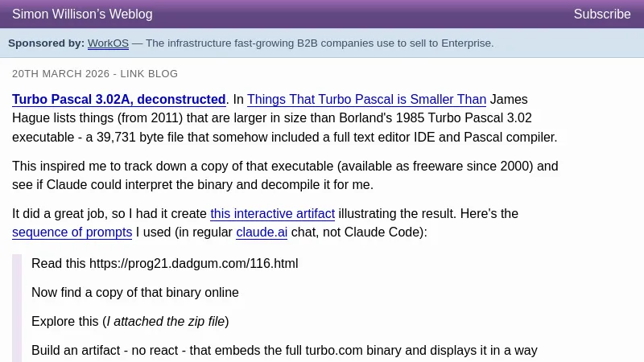Click the purple blockquote side bar
Screen dimensions: 644x362
click(x=17, y=307)
